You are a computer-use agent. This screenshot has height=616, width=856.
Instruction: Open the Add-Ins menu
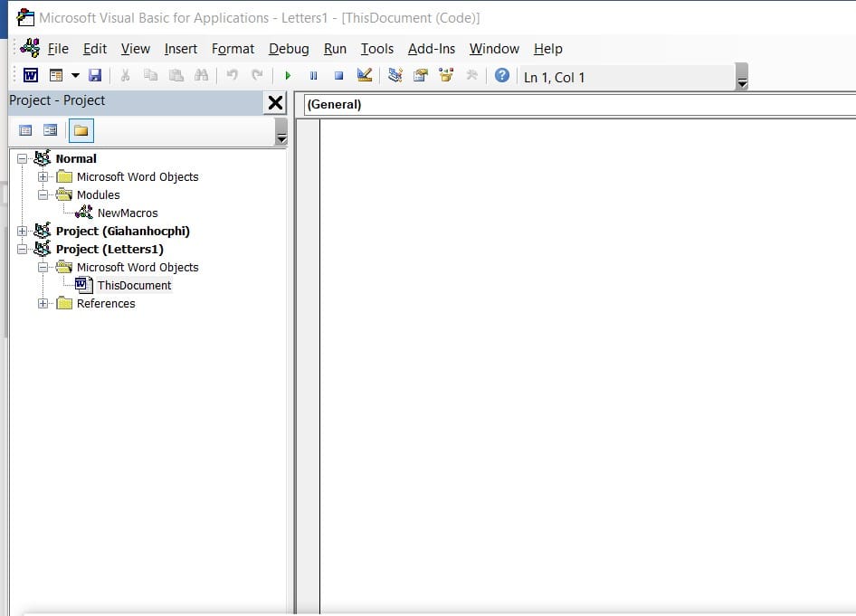click(432, 49)
